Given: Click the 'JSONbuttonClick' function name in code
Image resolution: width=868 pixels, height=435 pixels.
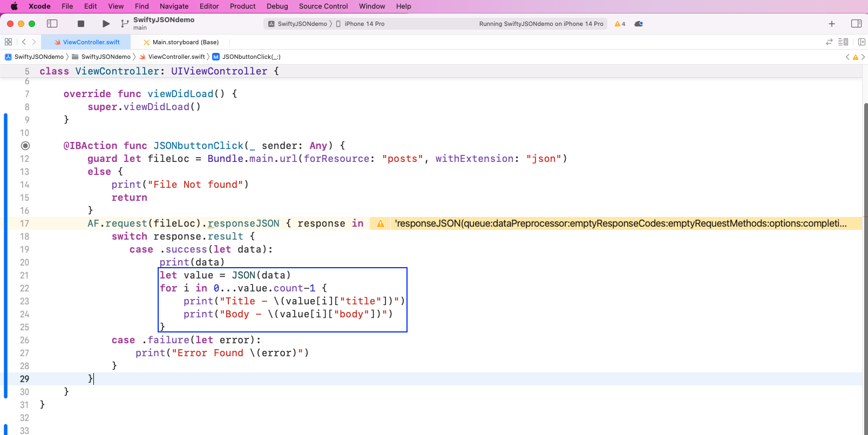Looking at the screenshot, I should (199, 146).
